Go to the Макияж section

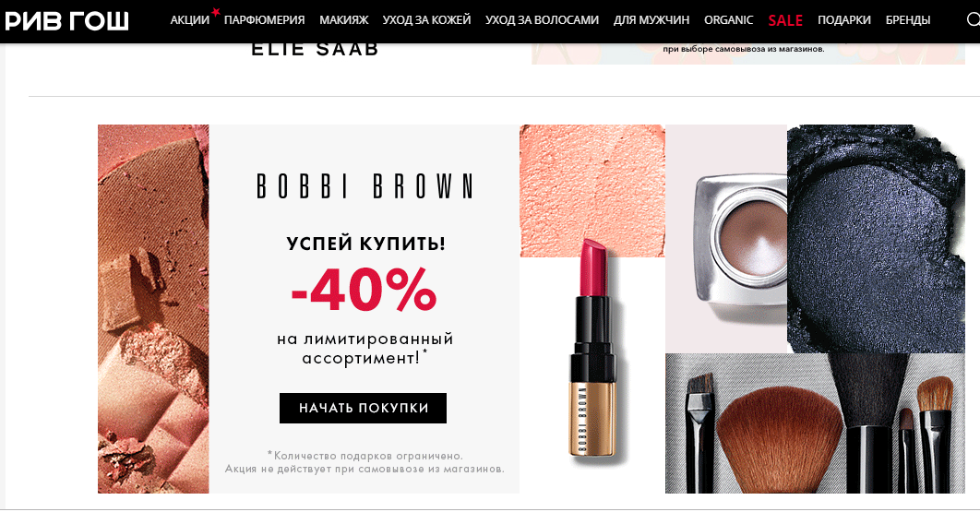pos(344,20)
